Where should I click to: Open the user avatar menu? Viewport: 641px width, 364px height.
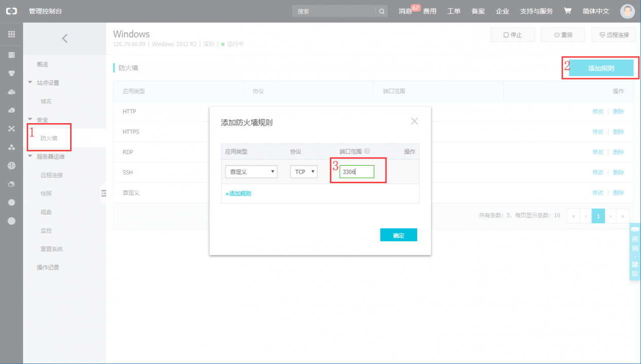tap(627, 11)
